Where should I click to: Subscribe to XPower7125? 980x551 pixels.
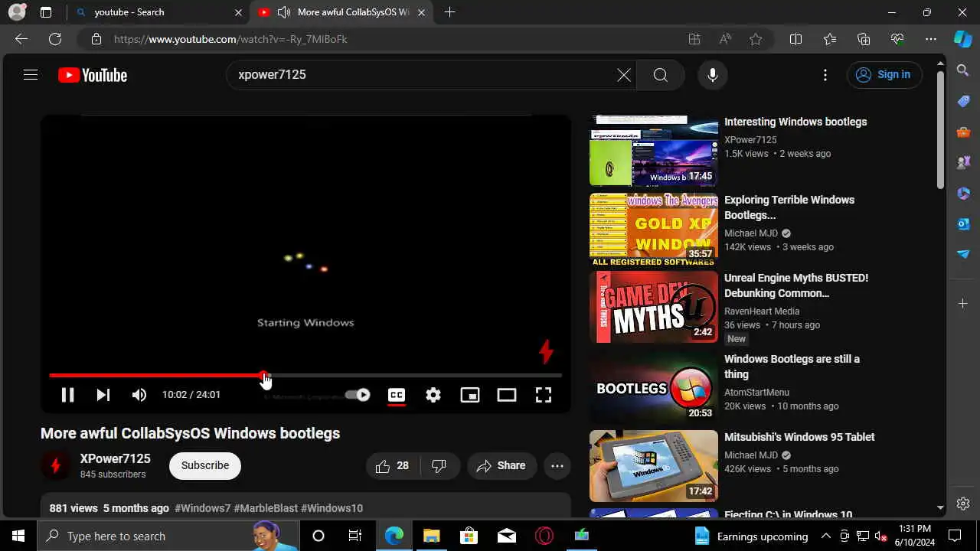coord(205,465)
